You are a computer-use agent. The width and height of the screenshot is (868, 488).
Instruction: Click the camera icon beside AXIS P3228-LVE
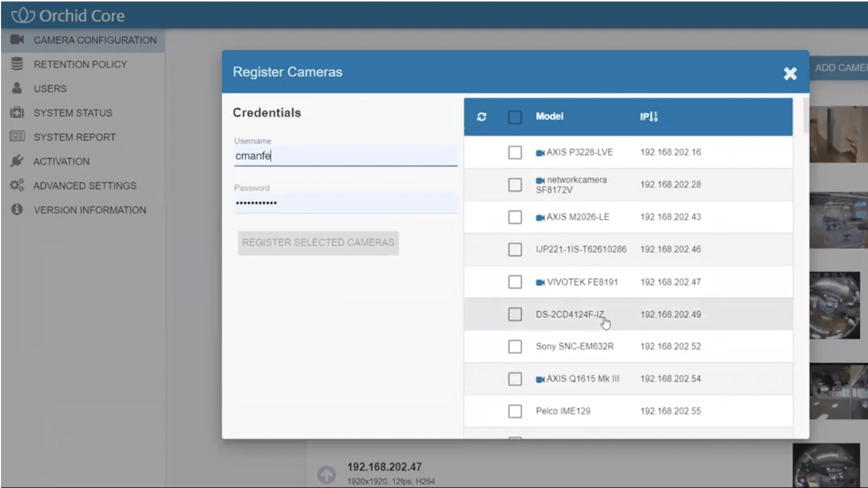(x=540, y=153)
